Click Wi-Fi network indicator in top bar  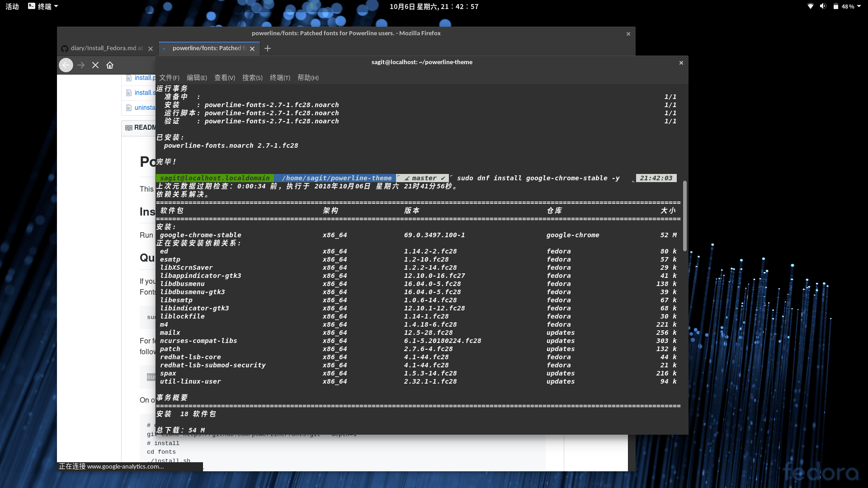click(811, 6)
